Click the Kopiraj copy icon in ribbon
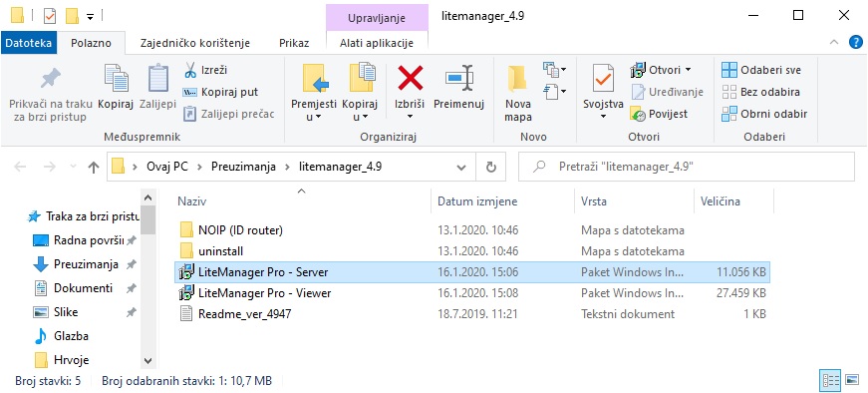 (117, 78)
